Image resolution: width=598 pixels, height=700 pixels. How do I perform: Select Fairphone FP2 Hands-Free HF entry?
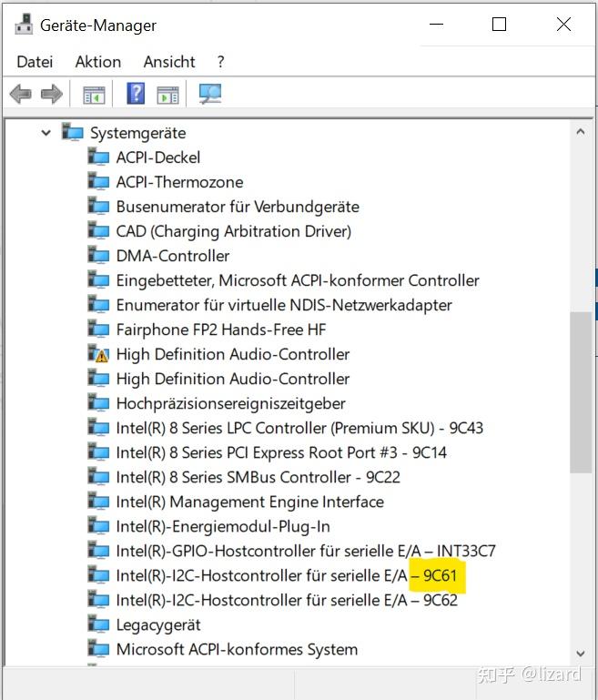[221, 330]
